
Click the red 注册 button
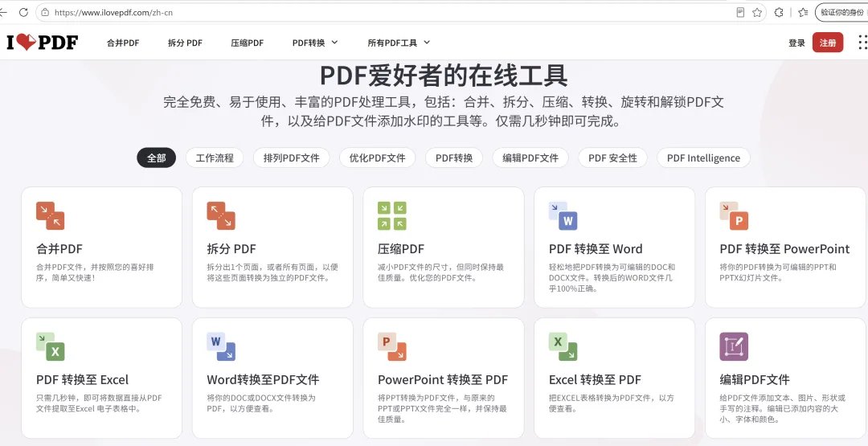point(828,43)
